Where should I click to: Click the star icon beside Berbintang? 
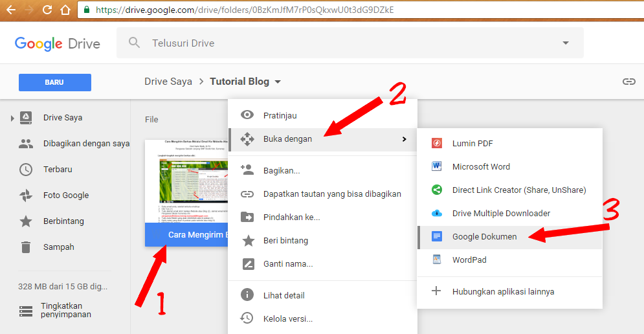coord(26,221)
